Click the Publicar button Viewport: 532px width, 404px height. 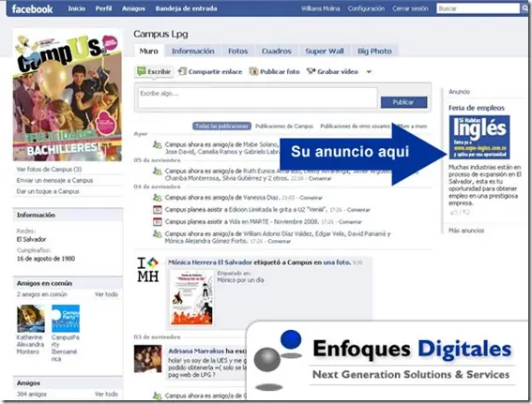click(x=403, y=102)
